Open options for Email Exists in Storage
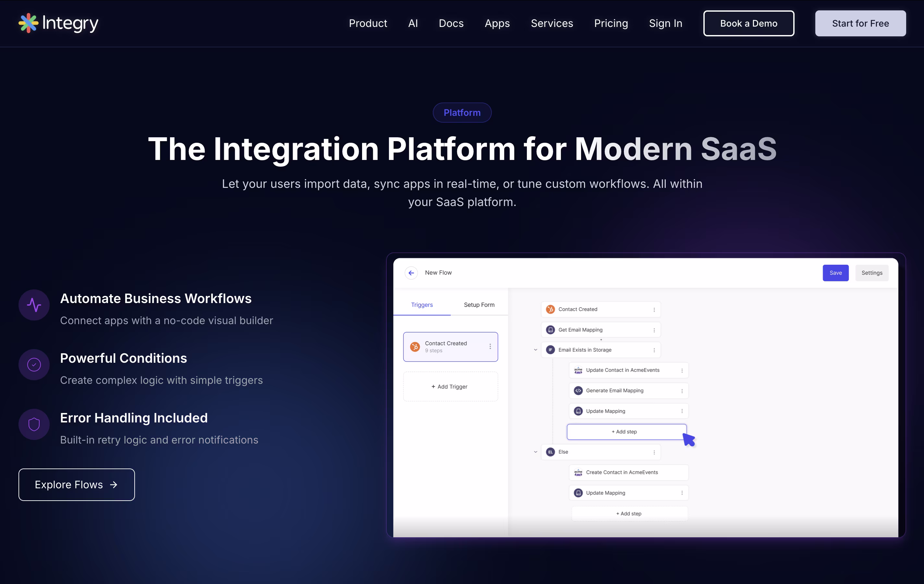Screen dimensions: 924x584 pyautogui.click(x=654, y=350)
